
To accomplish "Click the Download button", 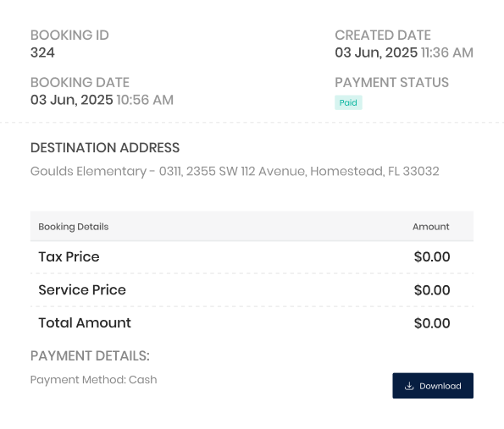I will [x=433, y=386].
